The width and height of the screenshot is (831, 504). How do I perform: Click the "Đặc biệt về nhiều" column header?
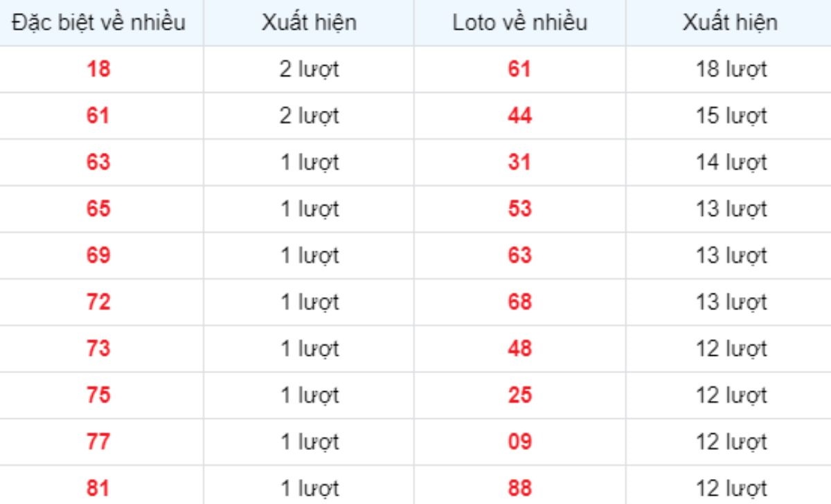point(98,23)
